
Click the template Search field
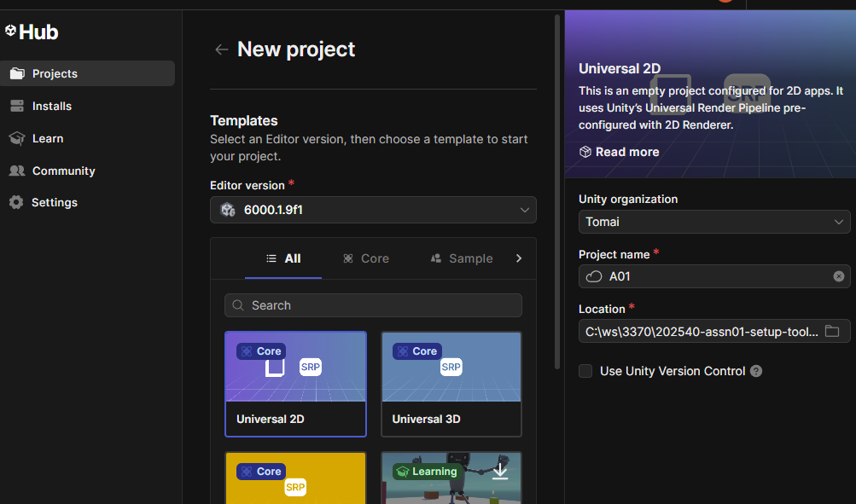point(373,305)
